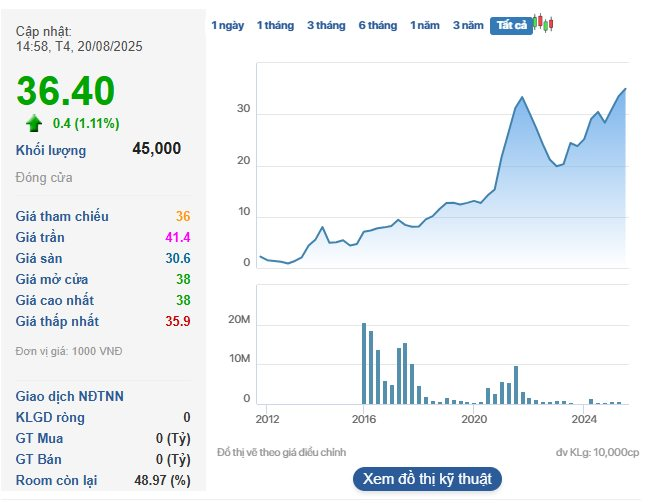This screenshot has width=650, height=503.
Task: Switch chart to candlestick view icon
Action: coord(543,23)
